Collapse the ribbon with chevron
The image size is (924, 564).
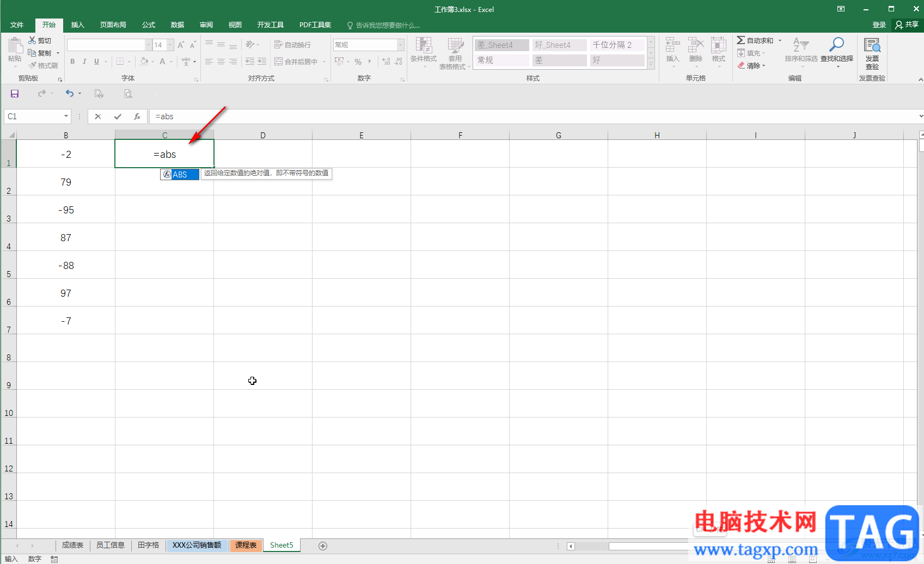point(920,79)
